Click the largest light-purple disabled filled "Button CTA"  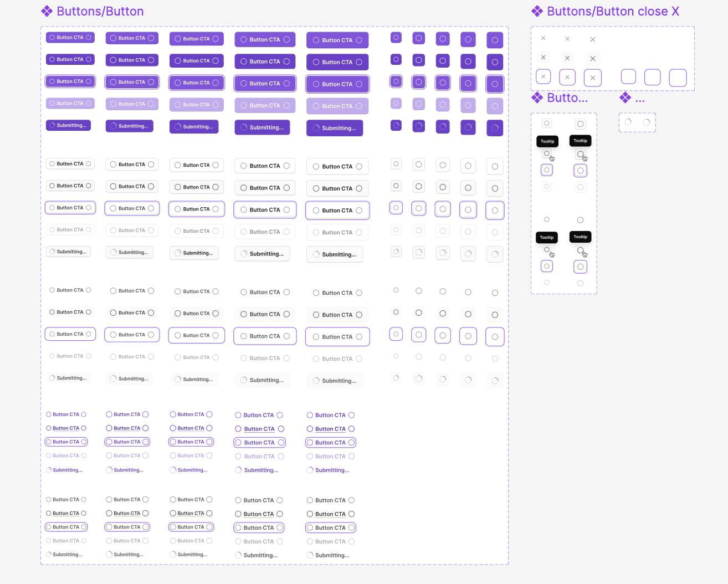click(x=337, y=106)
